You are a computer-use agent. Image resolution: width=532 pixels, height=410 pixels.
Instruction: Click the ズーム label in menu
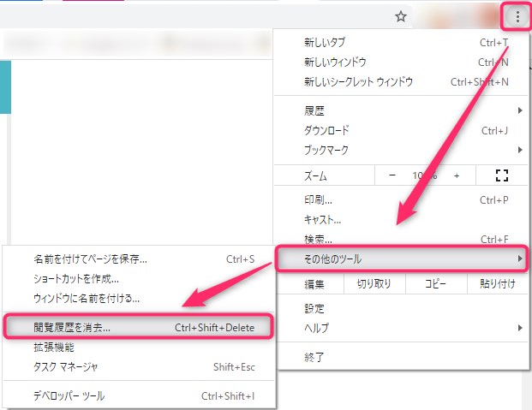click(x=315, y=176)
